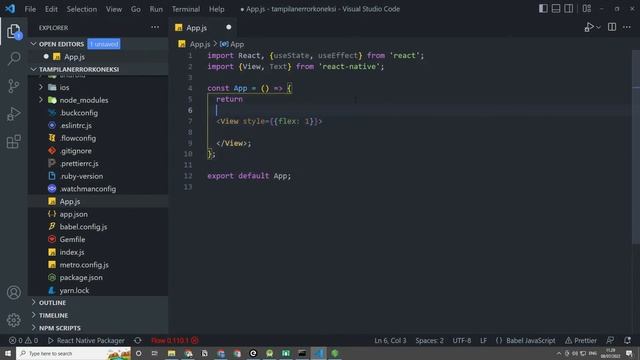Click Flow 0.110.1 status item
Image resolution: width=640 pixels, height=360 pixels.
[175, 340]
